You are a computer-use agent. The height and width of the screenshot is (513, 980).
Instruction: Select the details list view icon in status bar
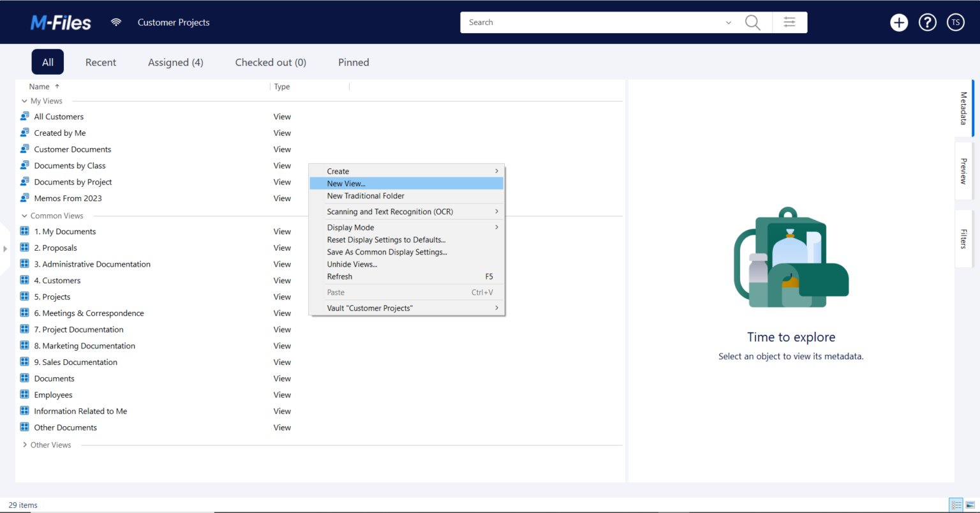coord(956,504)
